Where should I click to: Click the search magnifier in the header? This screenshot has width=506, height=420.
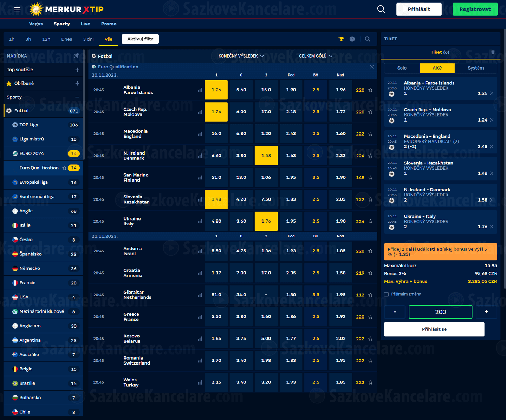(x=381, y=9)
